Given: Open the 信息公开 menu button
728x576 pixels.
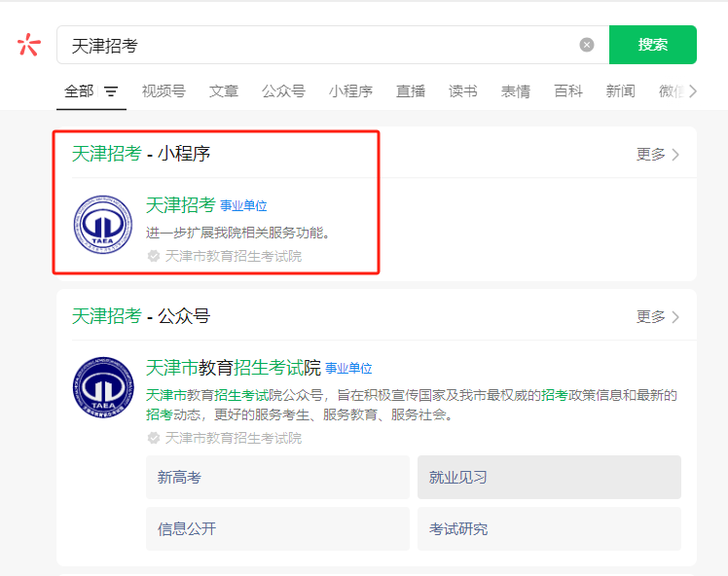Looking at the screenshot, I should pos(277,528).
